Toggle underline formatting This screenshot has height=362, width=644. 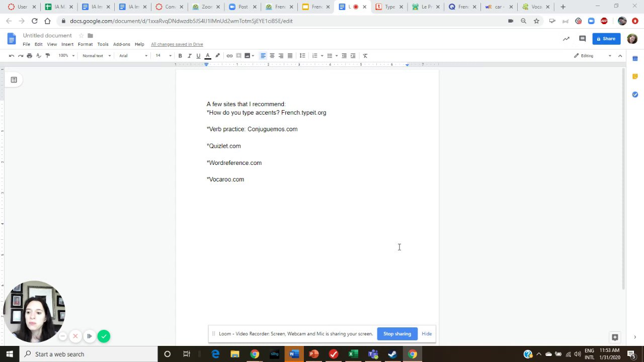coord(198,56)
